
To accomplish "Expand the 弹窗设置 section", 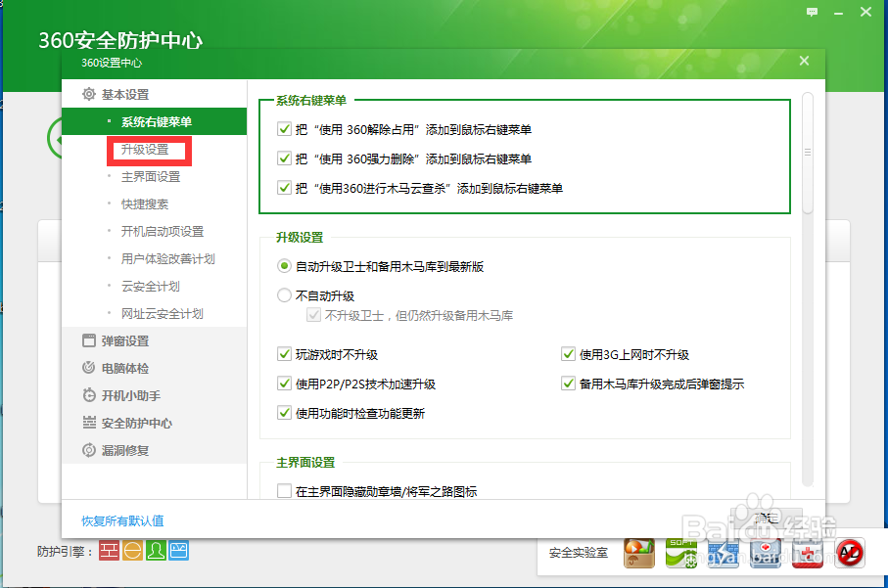I will point(125,341).
